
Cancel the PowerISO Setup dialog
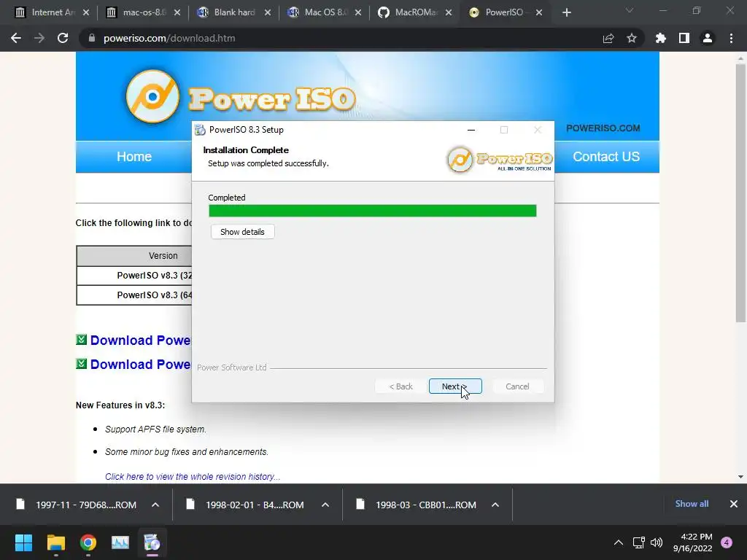click(517, 386)
